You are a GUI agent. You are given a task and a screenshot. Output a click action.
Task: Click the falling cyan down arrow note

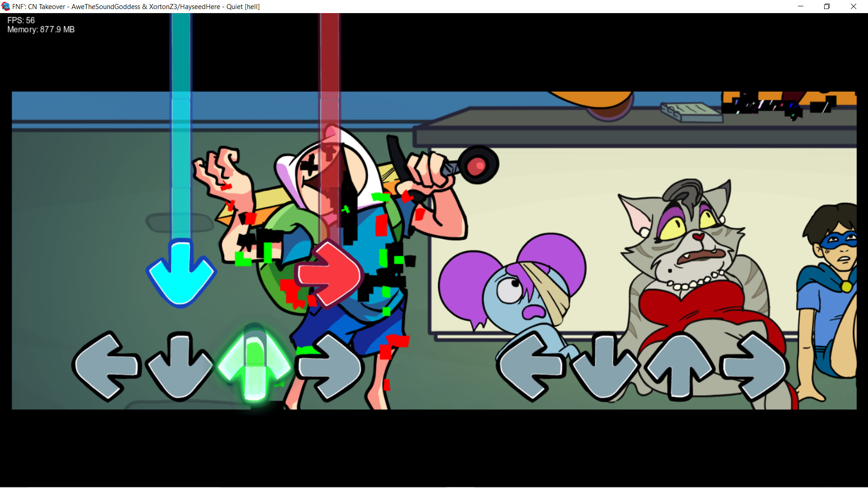click(181, 273)
